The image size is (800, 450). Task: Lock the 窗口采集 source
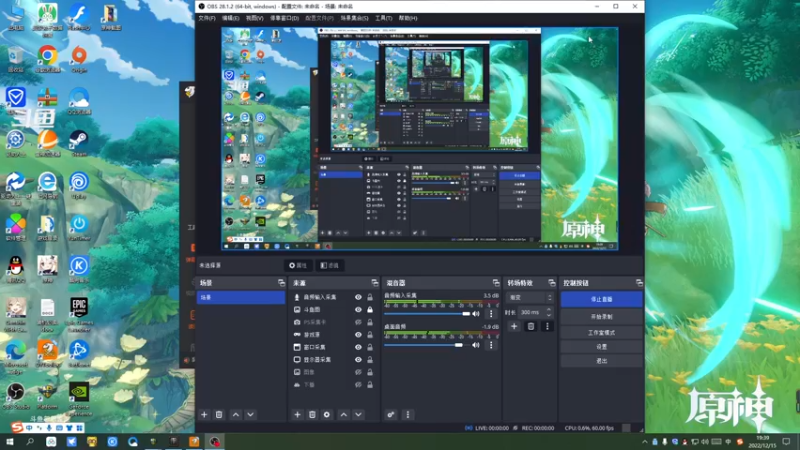point(370,347)
